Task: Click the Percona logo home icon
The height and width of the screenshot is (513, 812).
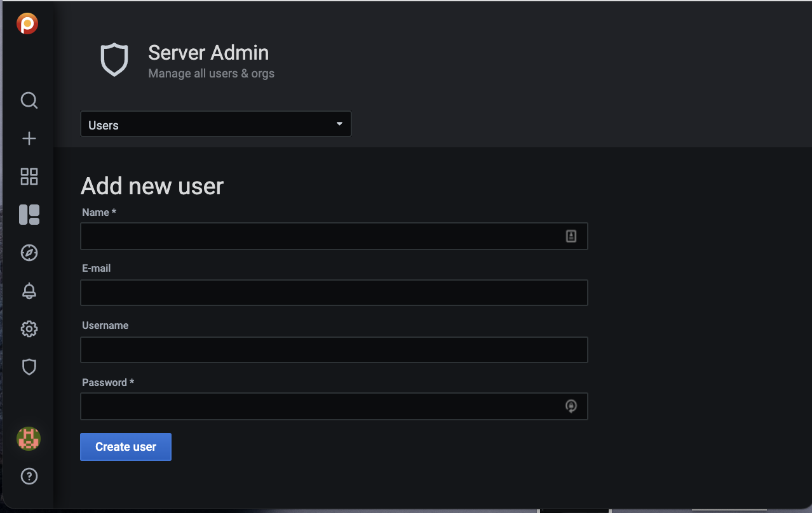Action: 27,24
